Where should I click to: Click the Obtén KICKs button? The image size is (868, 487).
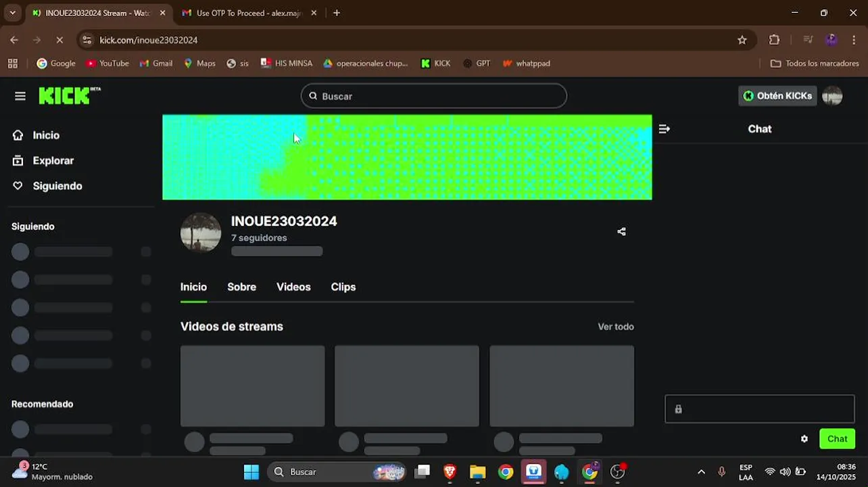[777, 96]
